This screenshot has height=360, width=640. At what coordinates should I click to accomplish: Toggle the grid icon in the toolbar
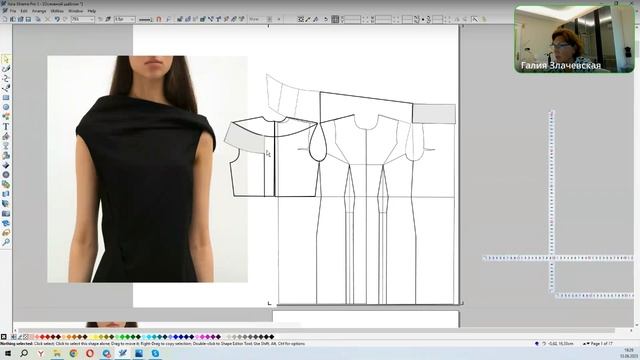335,19
